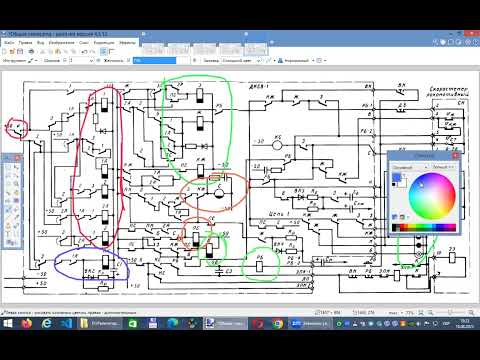This screenshot has height=360, width=480.
Task: Open the File menu
Action: point(9,43)
